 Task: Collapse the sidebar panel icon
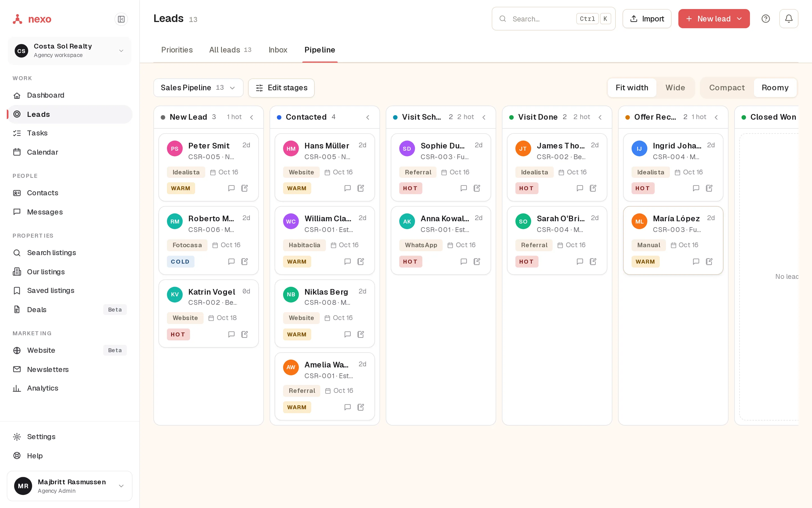click(x=121, y=19)
